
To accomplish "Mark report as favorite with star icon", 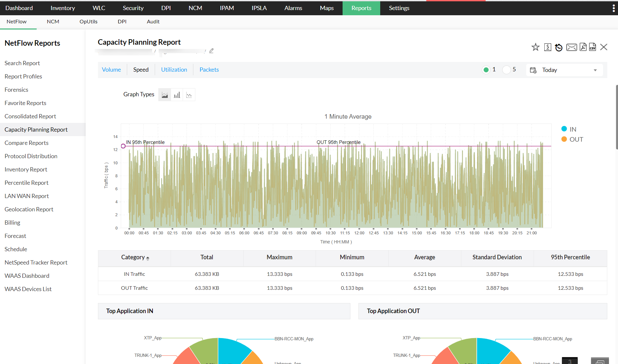I will (535, 47).
